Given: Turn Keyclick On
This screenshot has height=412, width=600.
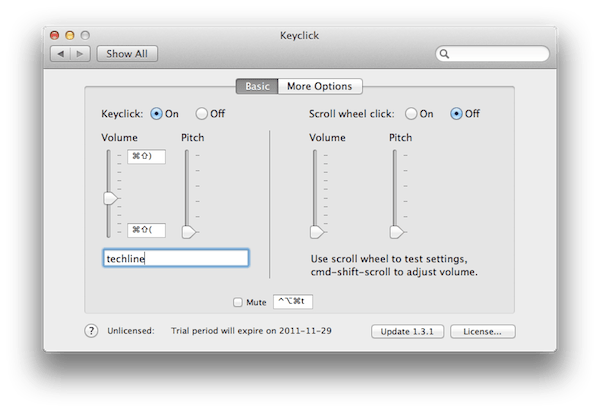Looking at the screenshot, I should (x=156, y=114).
